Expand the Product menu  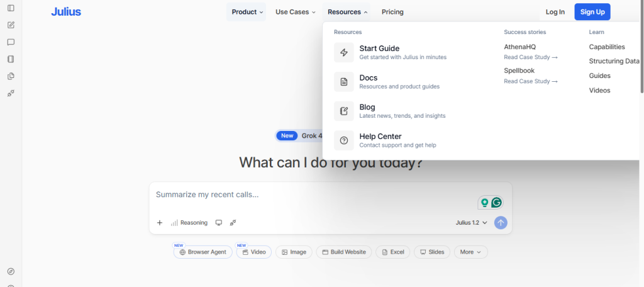(247, 12)
